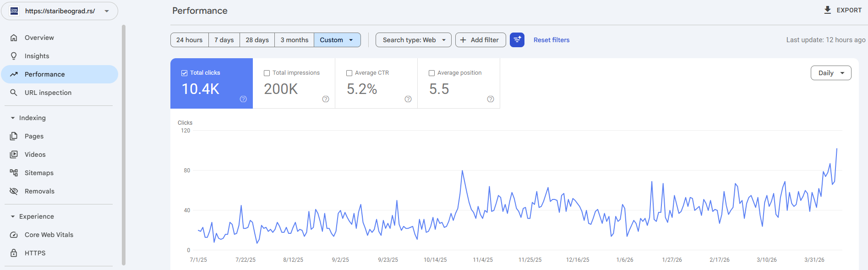This screenshot has width=868, height=270.
Task: Click the Sitemaps icon in sidebar
Action: (14, 173)
